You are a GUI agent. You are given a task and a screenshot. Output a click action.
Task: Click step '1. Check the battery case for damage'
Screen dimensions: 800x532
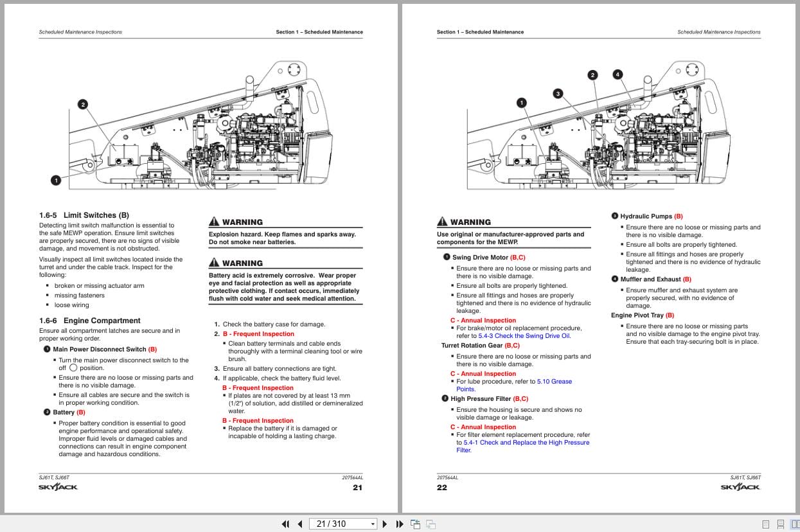coord(270,324)
